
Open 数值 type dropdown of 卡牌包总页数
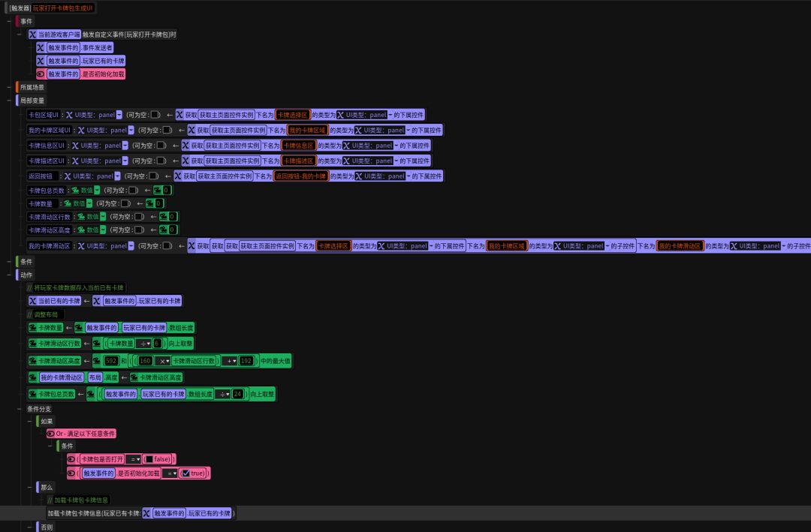(97, 191)
